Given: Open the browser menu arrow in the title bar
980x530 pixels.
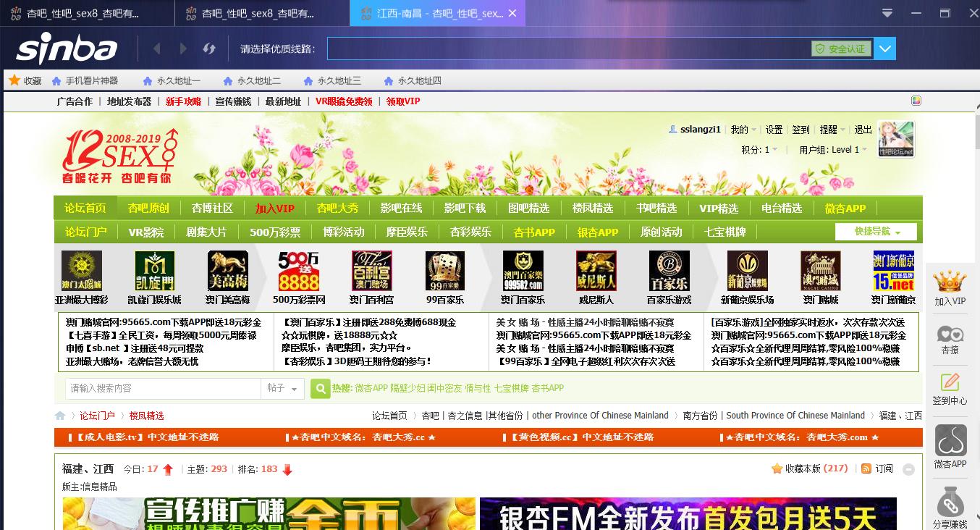Looking at the screenshot, I should coord(887,13).
